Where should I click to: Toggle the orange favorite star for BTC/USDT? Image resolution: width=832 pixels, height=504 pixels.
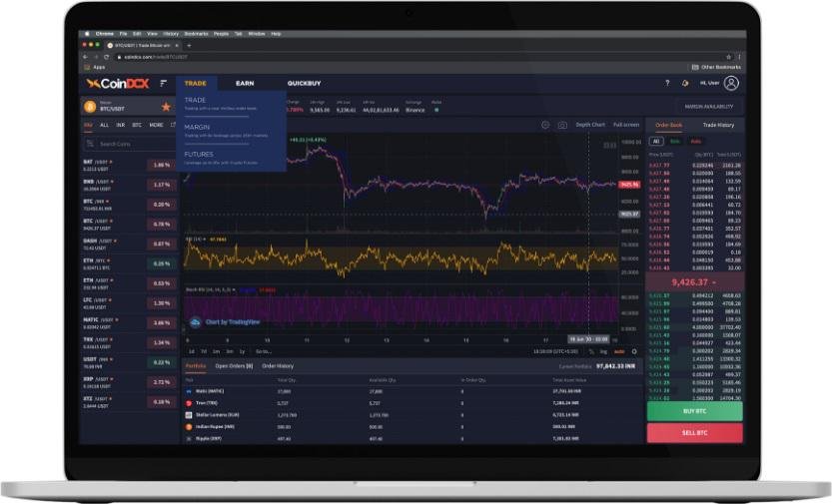tap(166, 107)
